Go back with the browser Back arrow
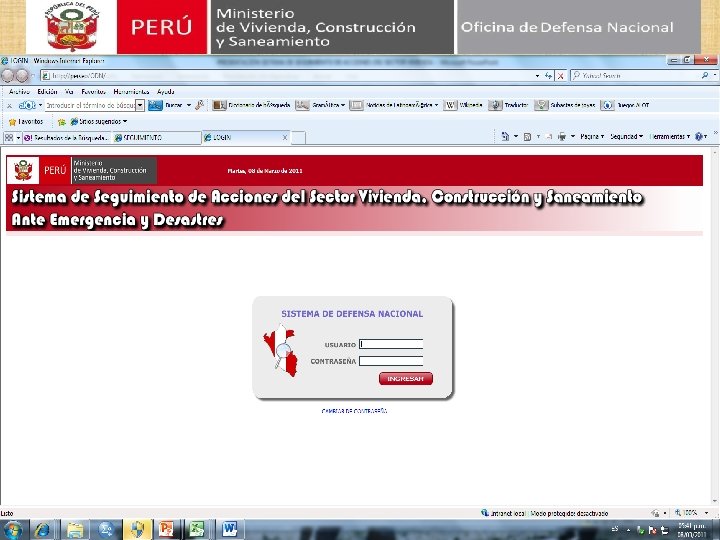Screen dimensions: 720x540 coord(8,76)
